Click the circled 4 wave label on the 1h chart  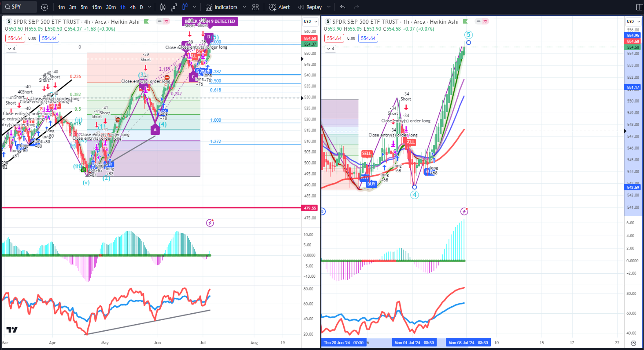pos(414,195)
